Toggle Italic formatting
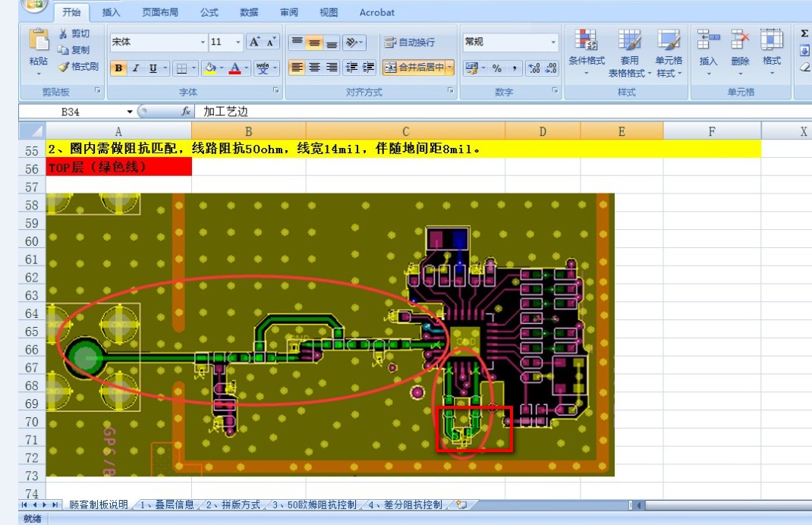 coord(136,68)
